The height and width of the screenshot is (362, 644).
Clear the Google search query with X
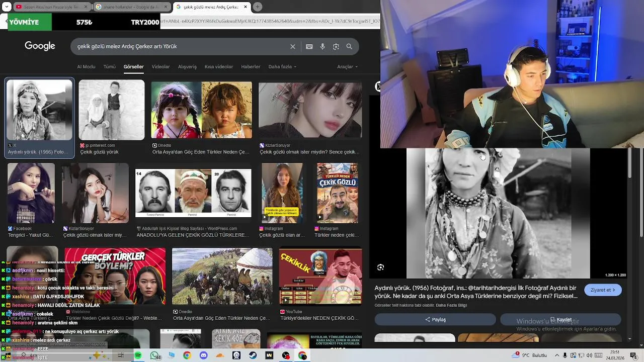[x=293, y=46]
